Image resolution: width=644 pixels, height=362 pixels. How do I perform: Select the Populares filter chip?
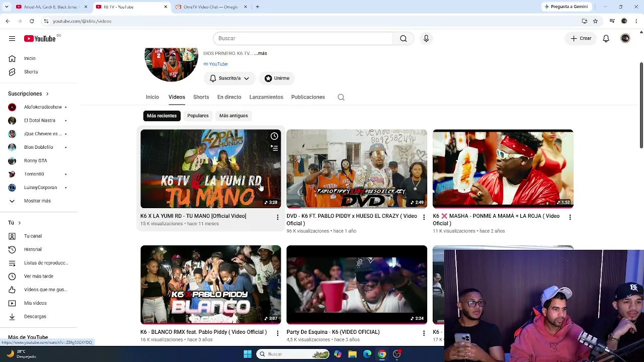(x=198, y=116)
